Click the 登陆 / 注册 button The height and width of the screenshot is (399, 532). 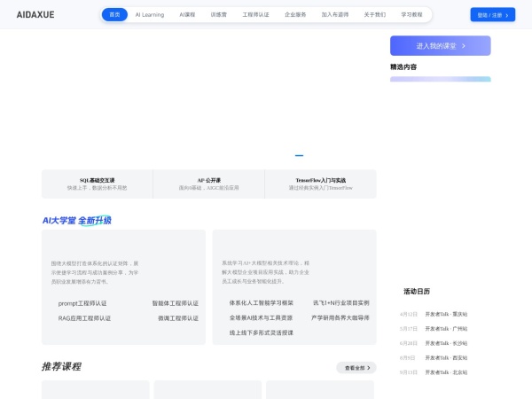pos(493,14)
